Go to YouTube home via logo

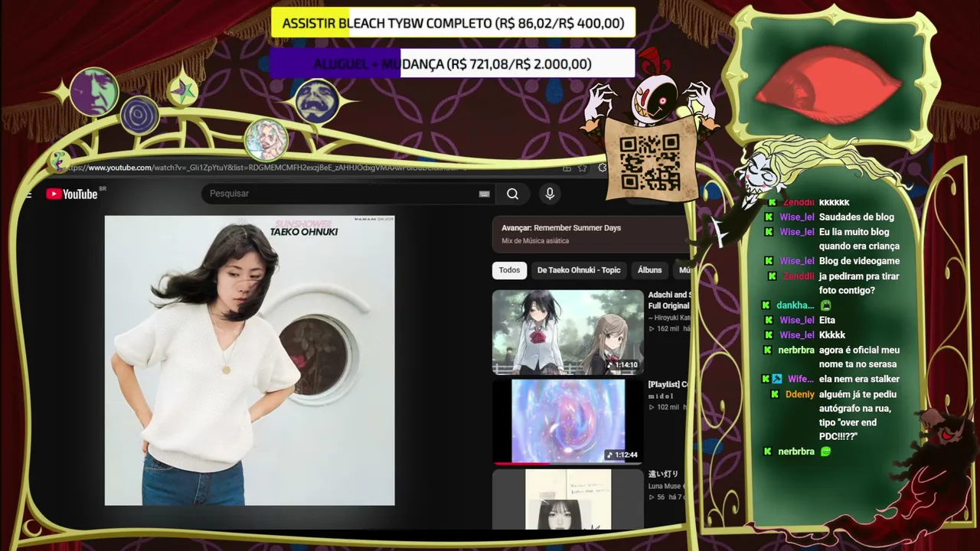coord(72,194)
